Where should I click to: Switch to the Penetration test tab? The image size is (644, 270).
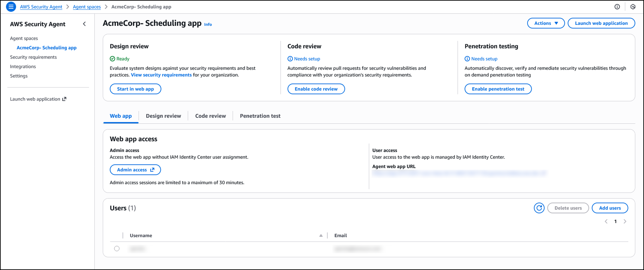click(260, 116)
